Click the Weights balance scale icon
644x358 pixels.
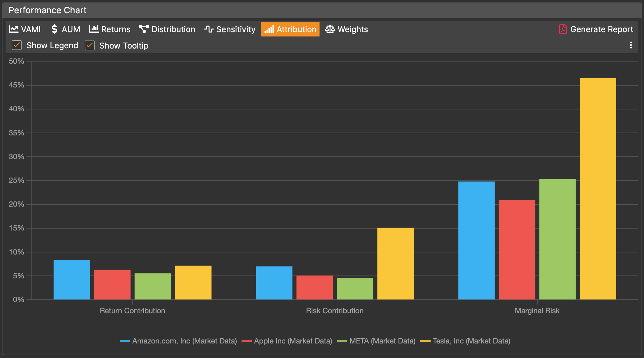pyautogui.click(x=330, y=29)
